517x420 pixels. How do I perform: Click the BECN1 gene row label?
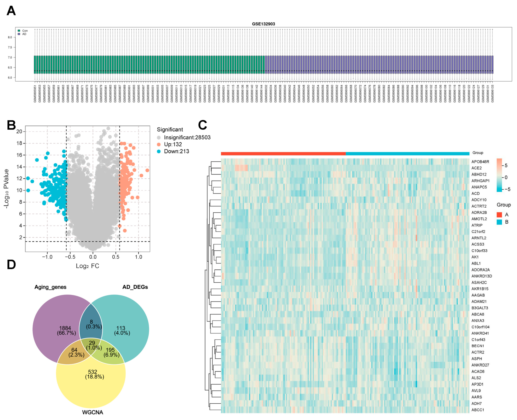pyautogui.click(x=477, y=346)
